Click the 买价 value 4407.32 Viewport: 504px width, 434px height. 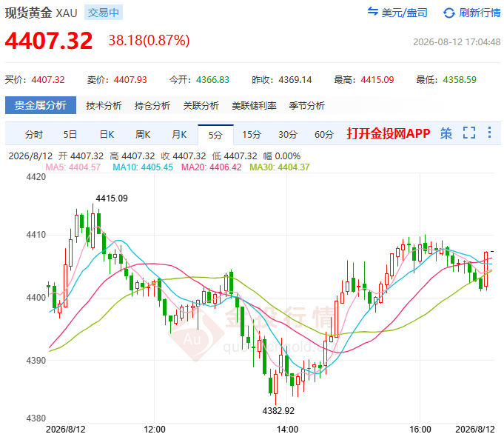pyautogui.click(x=48, y=80)
